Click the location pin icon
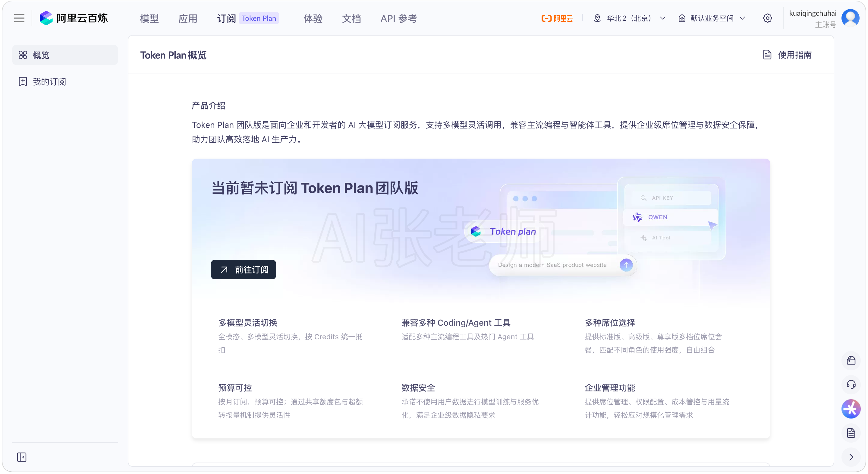This screenshot has height=474, width=868. pyautogui.click(x=597, y=18)
